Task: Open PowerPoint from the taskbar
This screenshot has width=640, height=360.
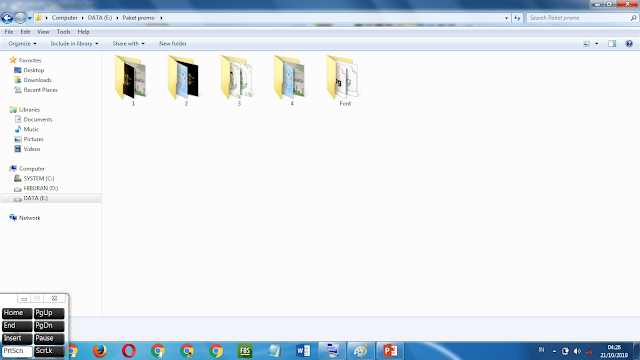Action: click(x=390, y=351)
